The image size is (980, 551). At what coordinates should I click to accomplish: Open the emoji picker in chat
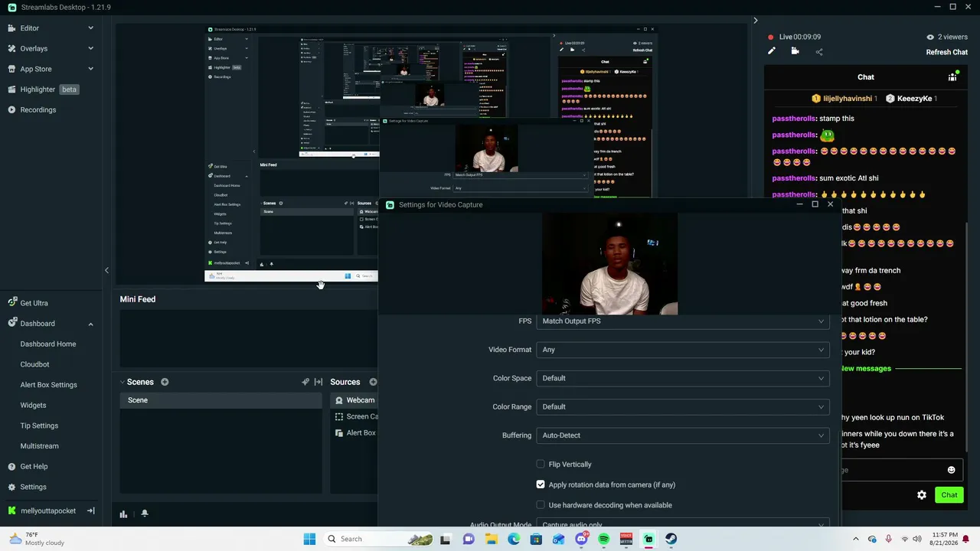click(951, 470)
